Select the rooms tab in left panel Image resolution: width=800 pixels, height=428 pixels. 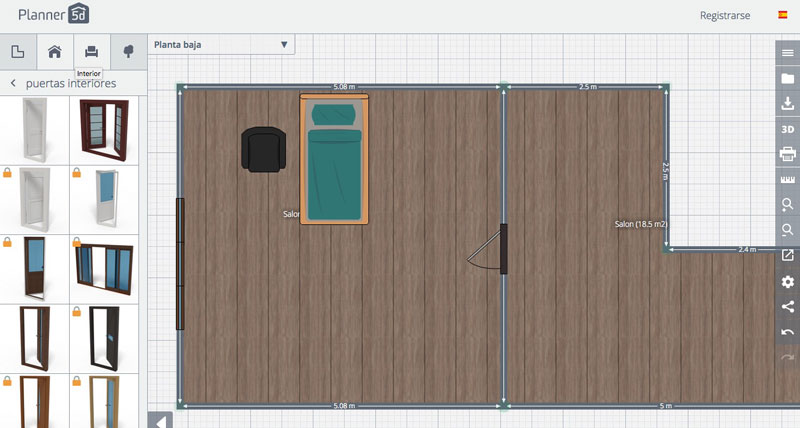(x=18, y=51)
